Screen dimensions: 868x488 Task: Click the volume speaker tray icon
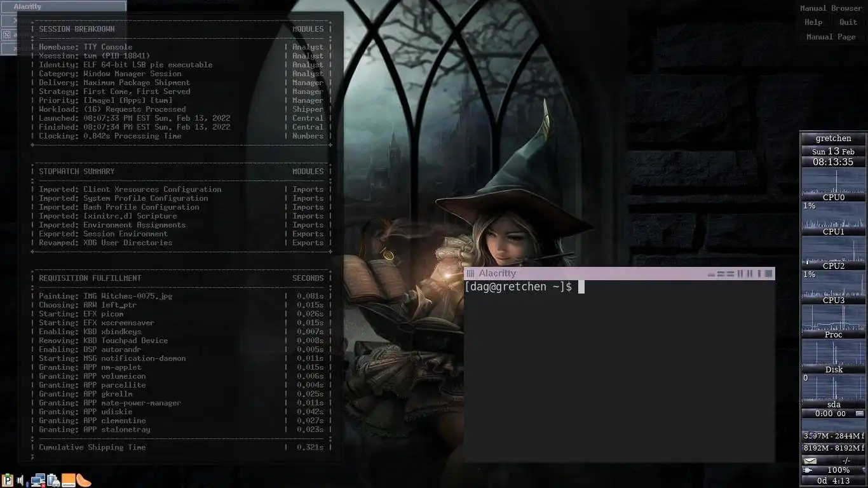tap(20, 480)
